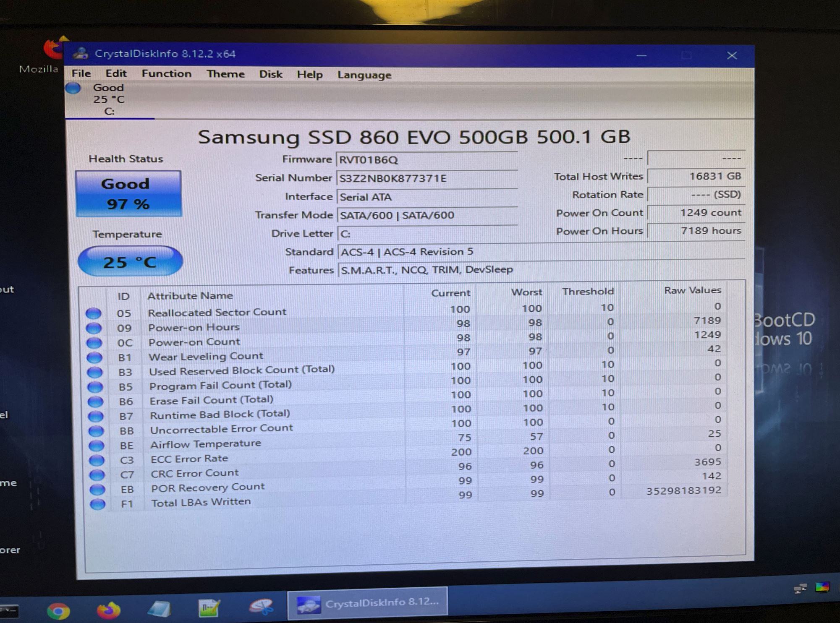
Task: Click Rotation Rate value (SSD)
Action: pos(696,194)
